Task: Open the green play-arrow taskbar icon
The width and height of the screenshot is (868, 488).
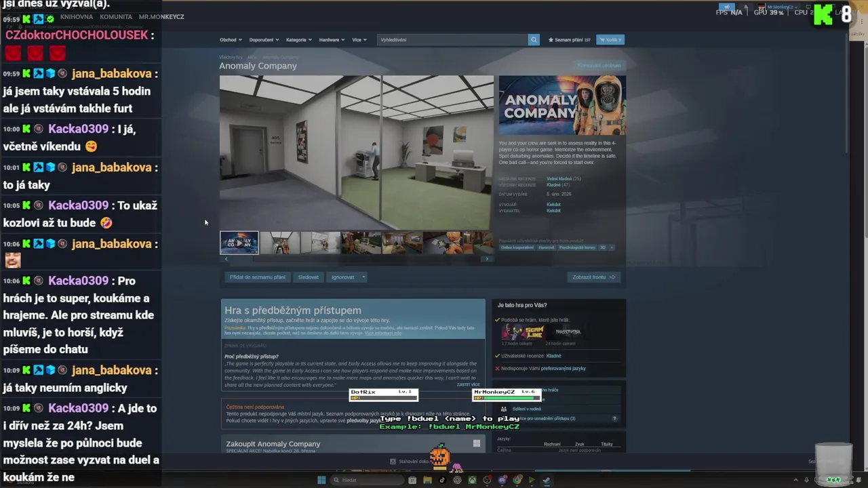Action: (x=532, y=480)
